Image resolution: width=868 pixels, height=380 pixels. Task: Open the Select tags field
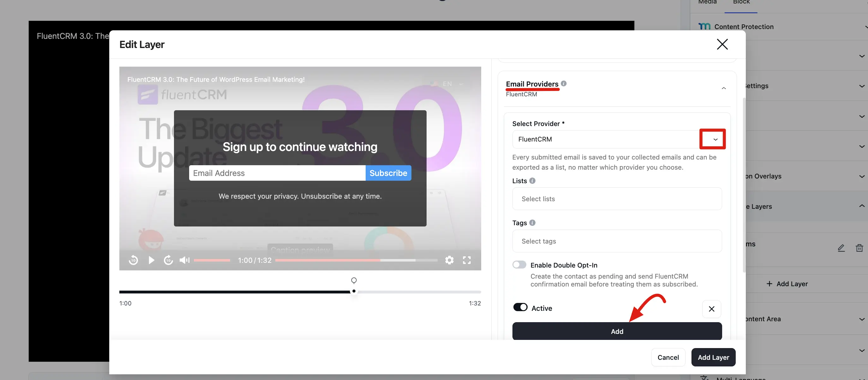(x=617, y=241)
